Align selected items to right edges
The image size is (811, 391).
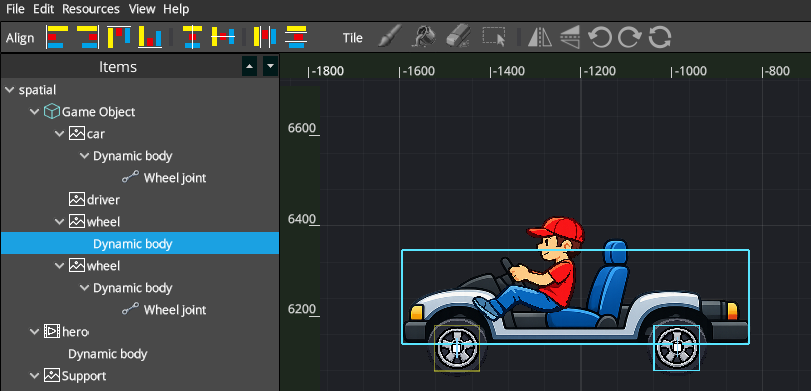point(89,37)
